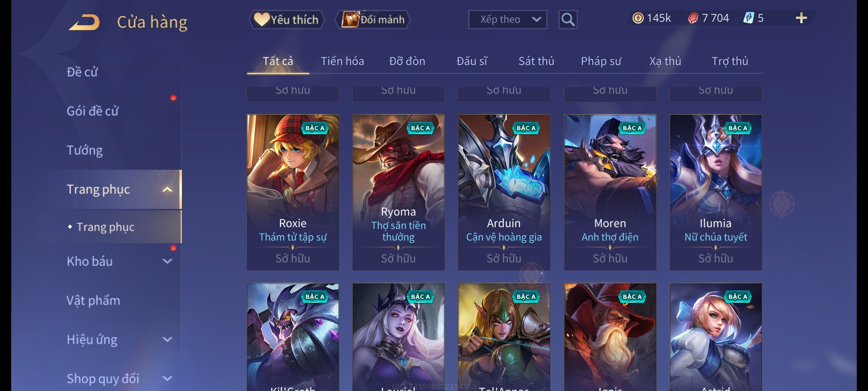Click the blue ticket currency icon
Viewport: 868px width, 391px height.
pos(748,18)
